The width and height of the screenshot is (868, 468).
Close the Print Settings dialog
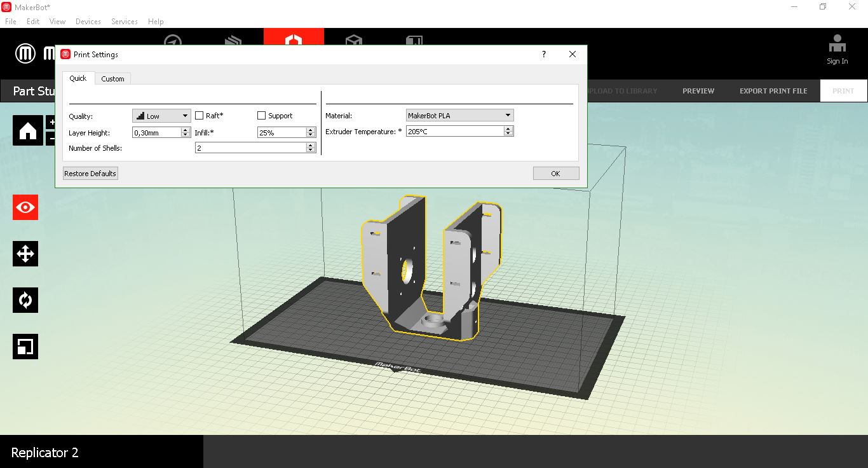coord(573,55)
